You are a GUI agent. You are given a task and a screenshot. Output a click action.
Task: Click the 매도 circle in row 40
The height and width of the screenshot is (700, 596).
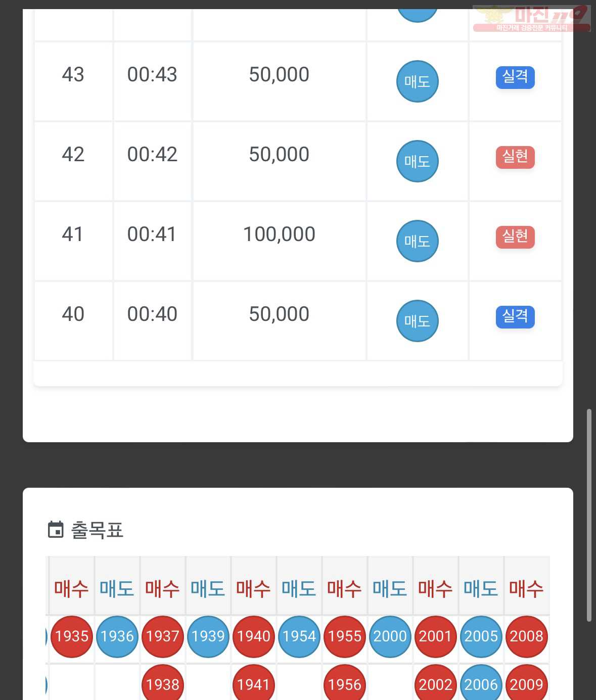tap(417, 321)
